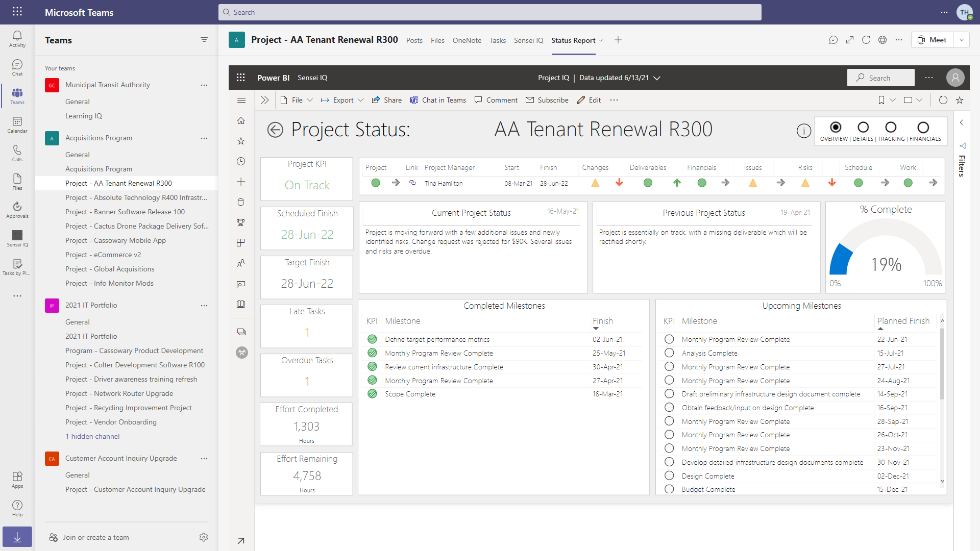980x551 pixels.
Task: Select the OVERVIEW radio button
Action: coord(836,127)
